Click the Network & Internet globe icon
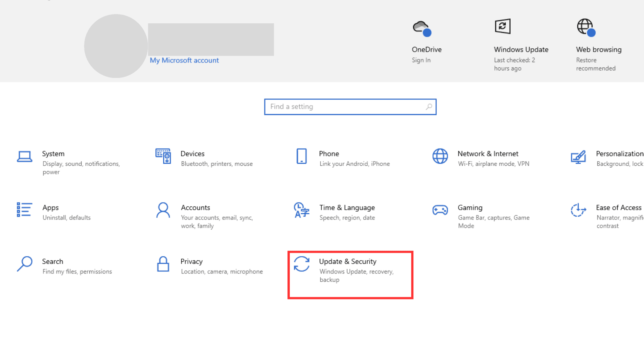 coord(440,156)
